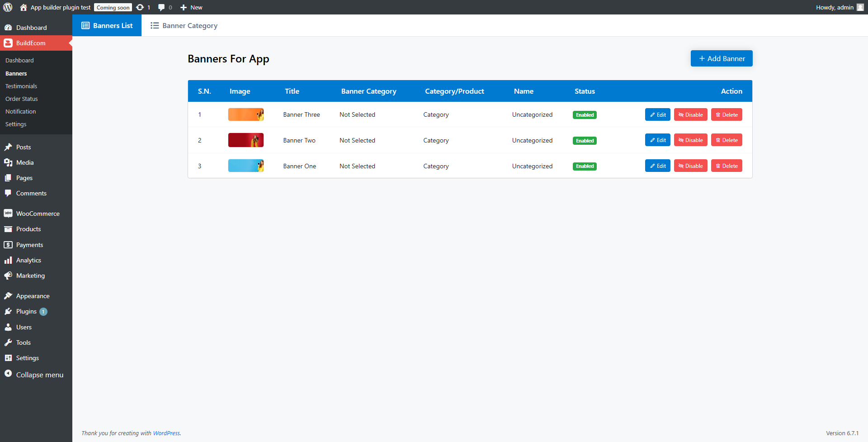The width and height of the screenshot is (868, 442).
Task: Disable Banner Two
Action: [x=690, y=140]
